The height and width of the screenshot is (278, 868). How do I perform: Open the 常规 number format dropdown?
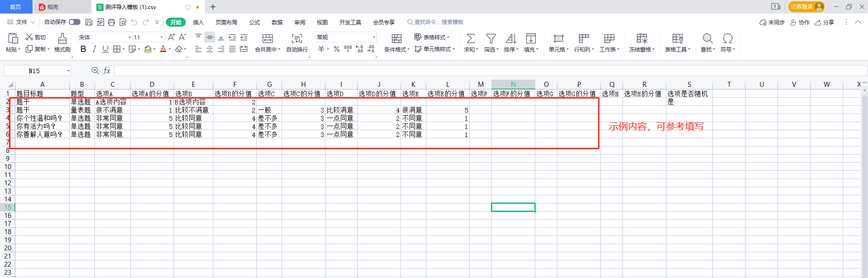coord(374,37)
